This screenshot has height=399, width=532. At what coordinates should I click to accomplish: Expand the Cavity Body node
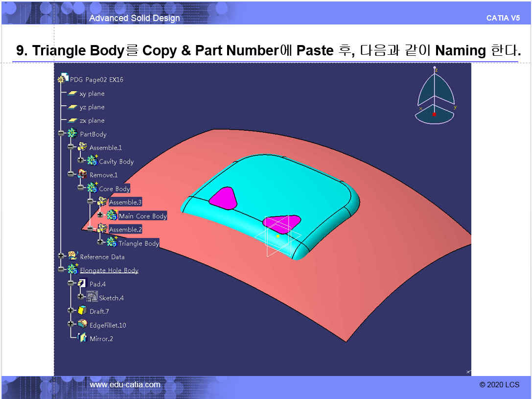80,160
